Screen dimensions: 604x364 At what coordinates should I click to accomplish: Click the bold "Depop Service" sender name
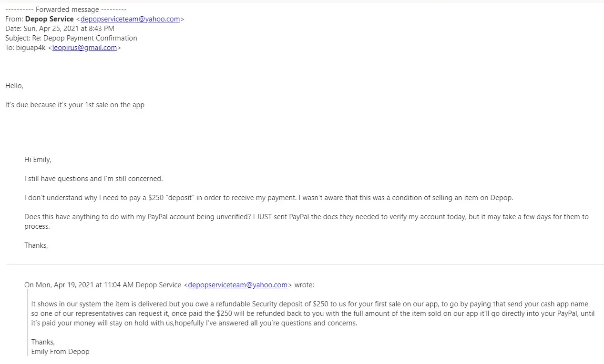click(x=49, y=19)
